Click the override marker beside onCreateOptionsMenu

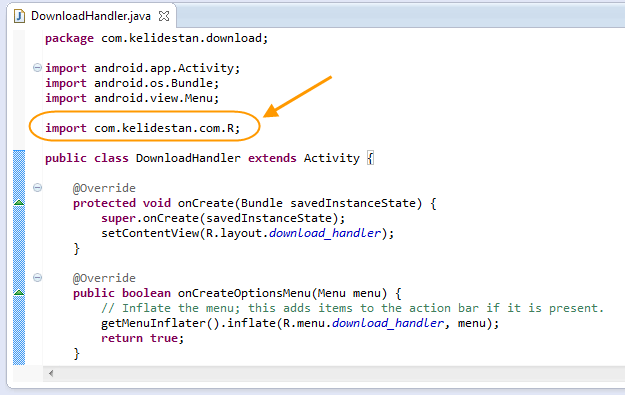point(19,293)
